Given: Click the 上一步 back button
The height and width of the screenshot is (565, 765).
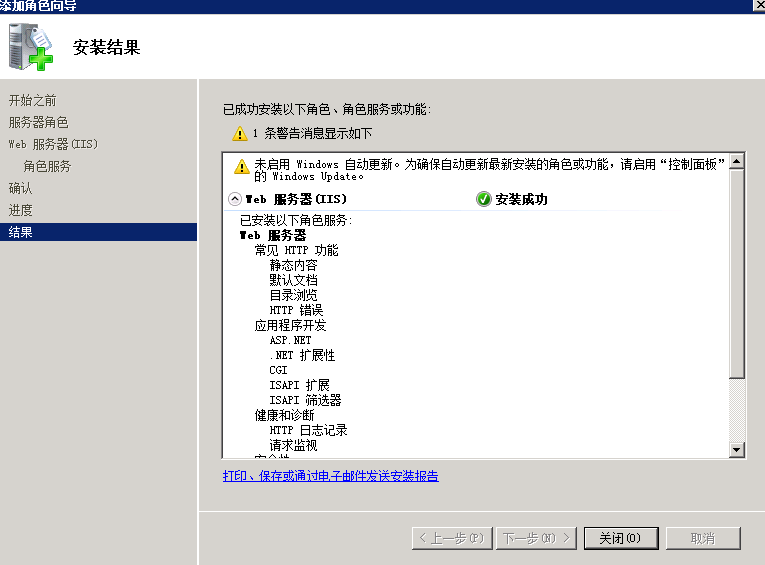Looking at the screenshot, I should (x=452, y=538).
